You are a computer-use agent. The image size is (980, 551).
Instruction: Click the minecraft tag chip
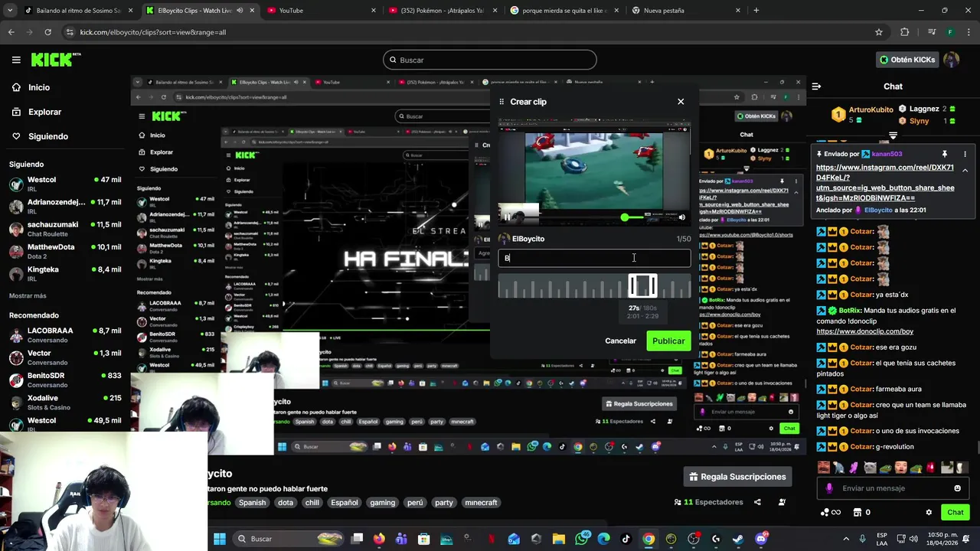tap(481, 503)
